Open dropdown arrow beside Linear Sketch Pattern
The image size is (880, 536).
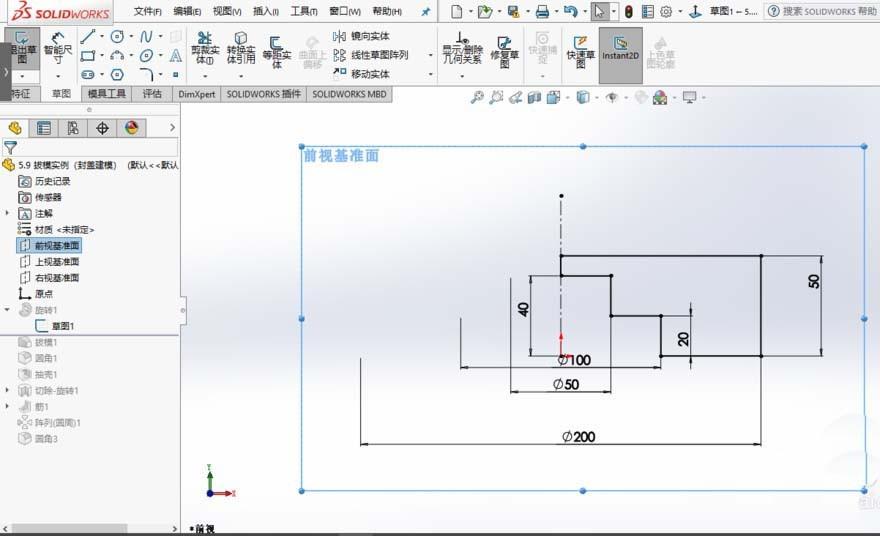[x=430, y=55]
